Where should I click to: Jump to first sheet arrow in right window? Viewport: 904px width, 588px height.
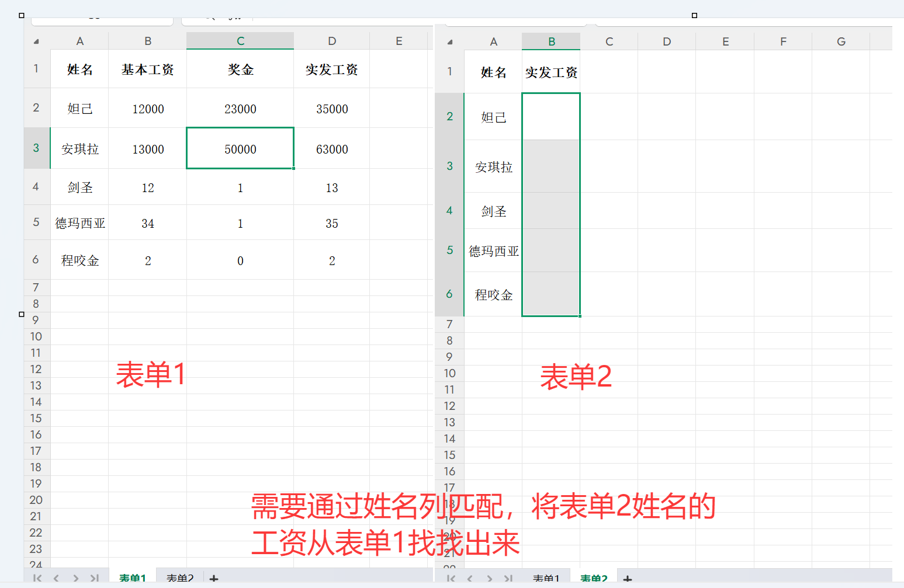coord(451,579)
